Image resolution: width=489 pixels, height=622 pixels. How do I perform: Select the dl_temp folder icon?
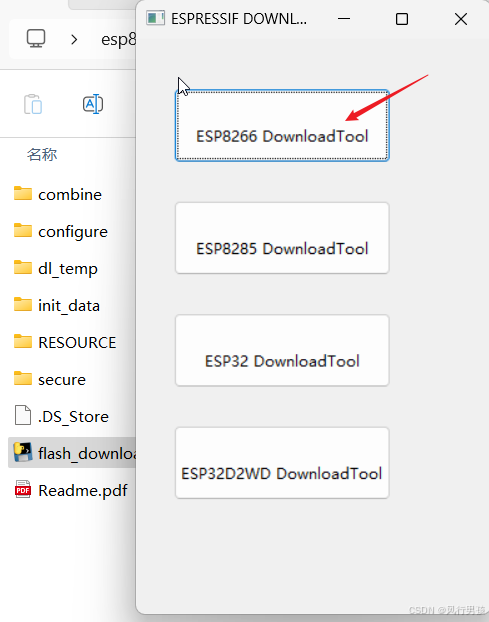[x=23, y=267]
